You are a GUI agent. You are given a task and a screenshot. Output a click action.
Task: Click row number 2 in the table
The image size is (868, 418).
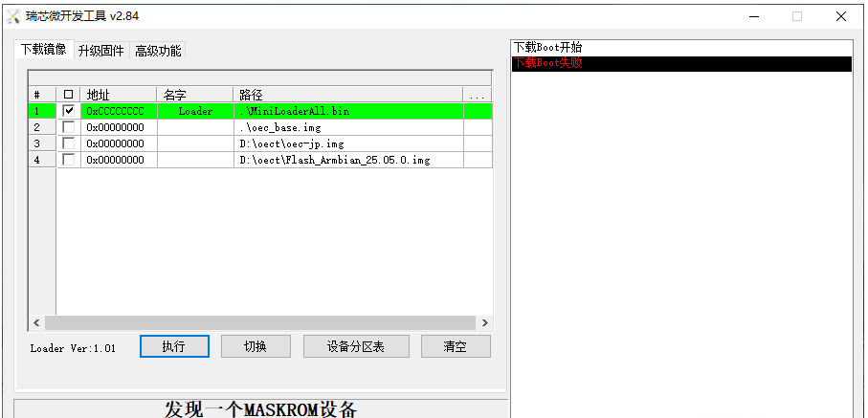pos(42,127)
